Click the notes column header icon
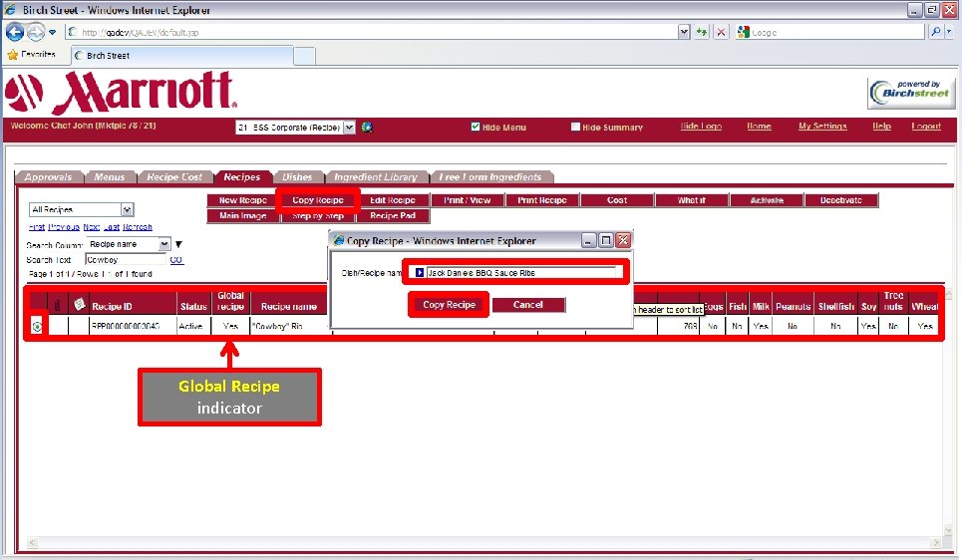The image size is (962, 560). 79,304
